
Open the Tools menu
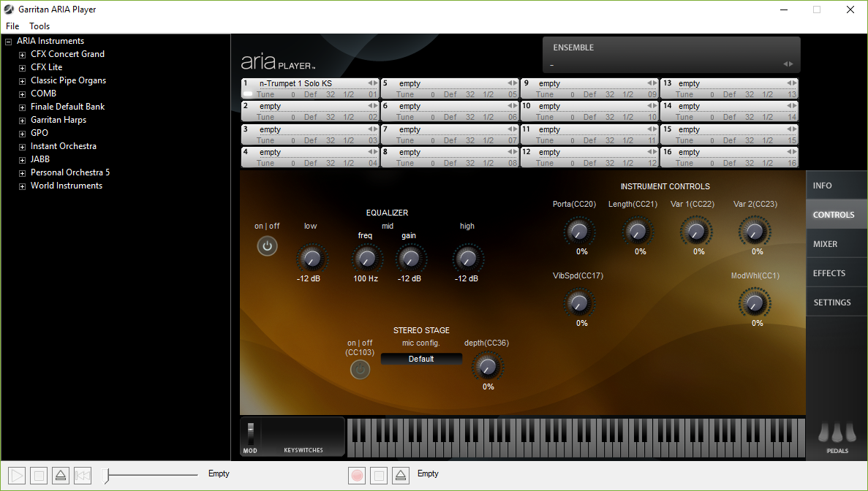[39, 26]
